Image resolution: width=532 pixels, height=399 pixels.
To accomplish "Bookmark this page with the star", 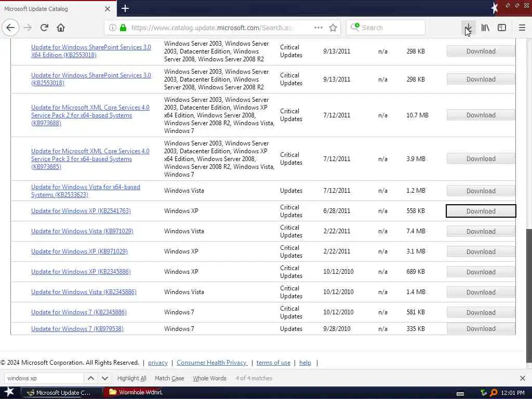I will (333, 28).
